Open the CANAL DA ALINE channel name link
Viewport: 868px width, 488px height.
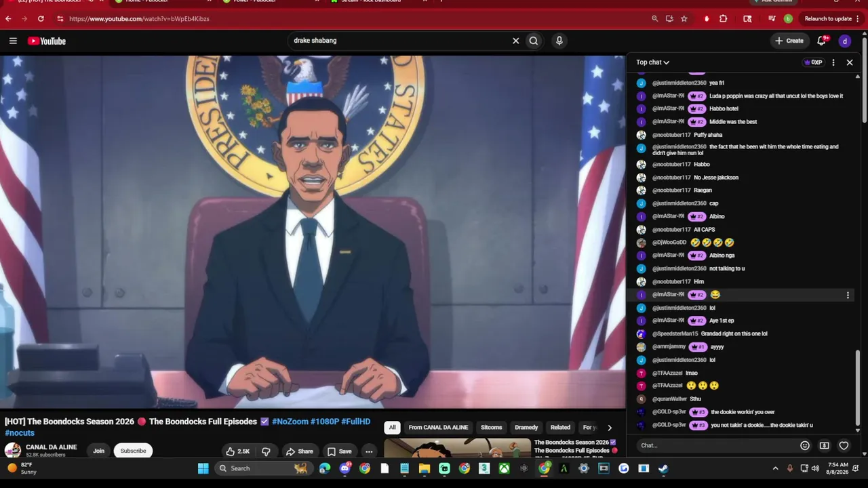51,447
